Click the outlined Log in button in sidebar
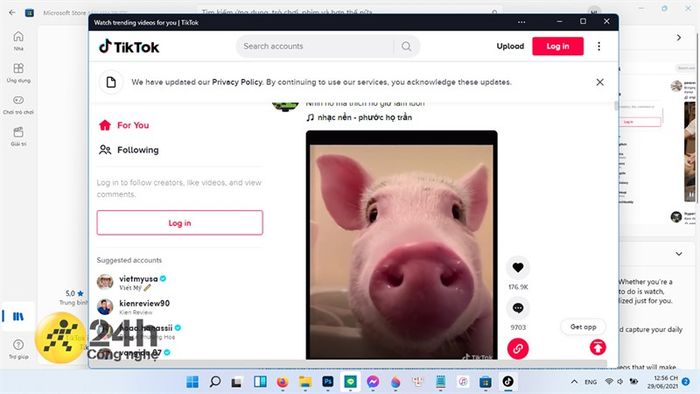The height and width of the screenshot is (394, 700). click(180, 223)
